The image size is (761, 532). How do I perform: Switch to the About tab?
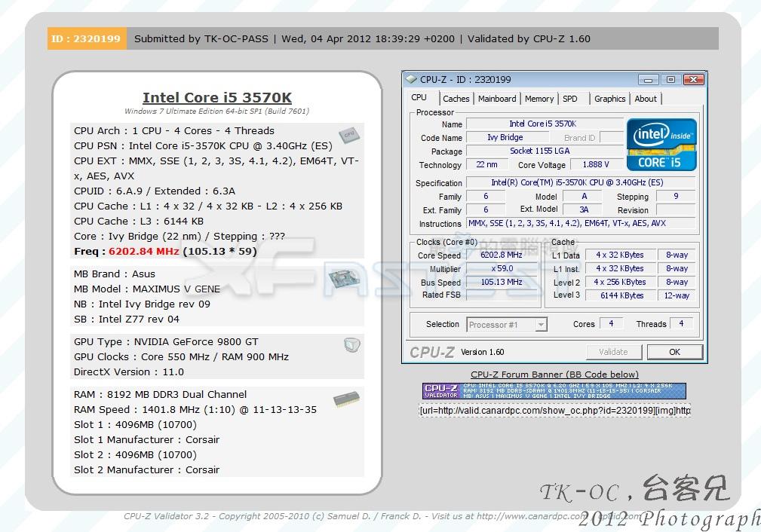coord(646,99)
